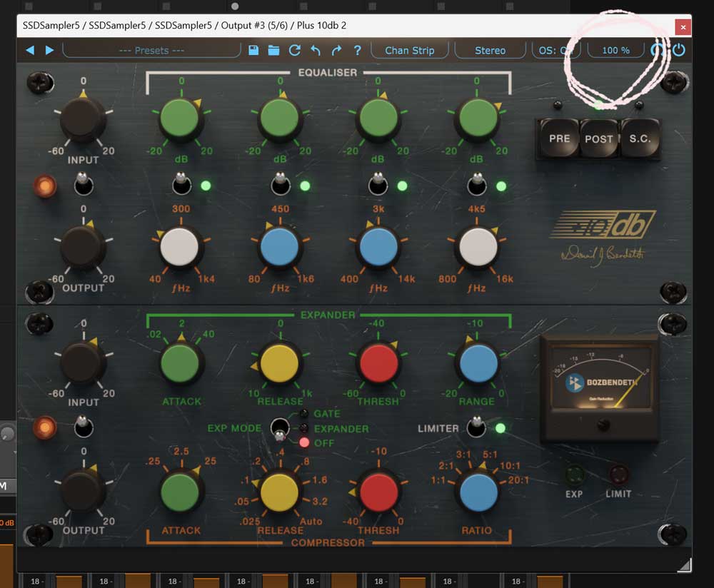Click the reload/refresh icon in toolbar
Viewport: 714px width, 588px height.
point(294,50)
